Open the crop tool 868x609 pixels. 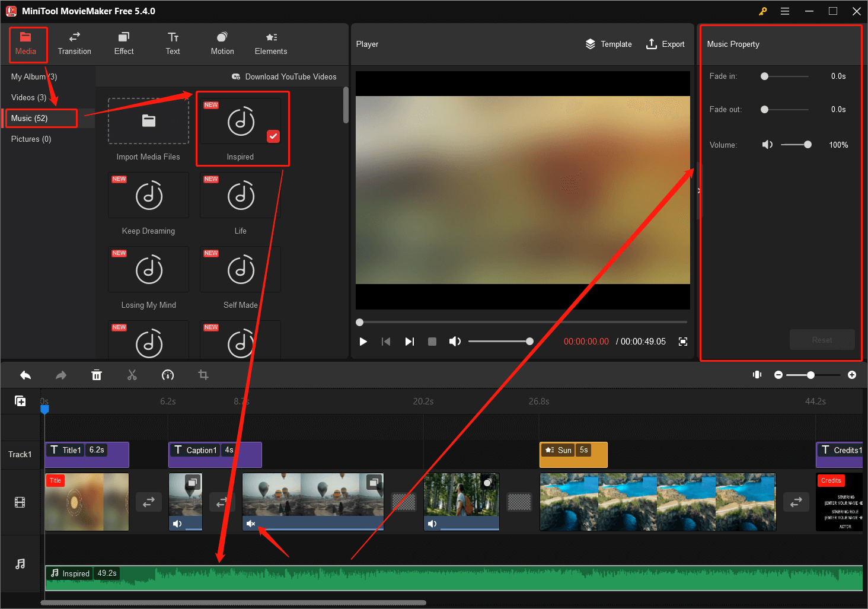click(x=203, y=375)
